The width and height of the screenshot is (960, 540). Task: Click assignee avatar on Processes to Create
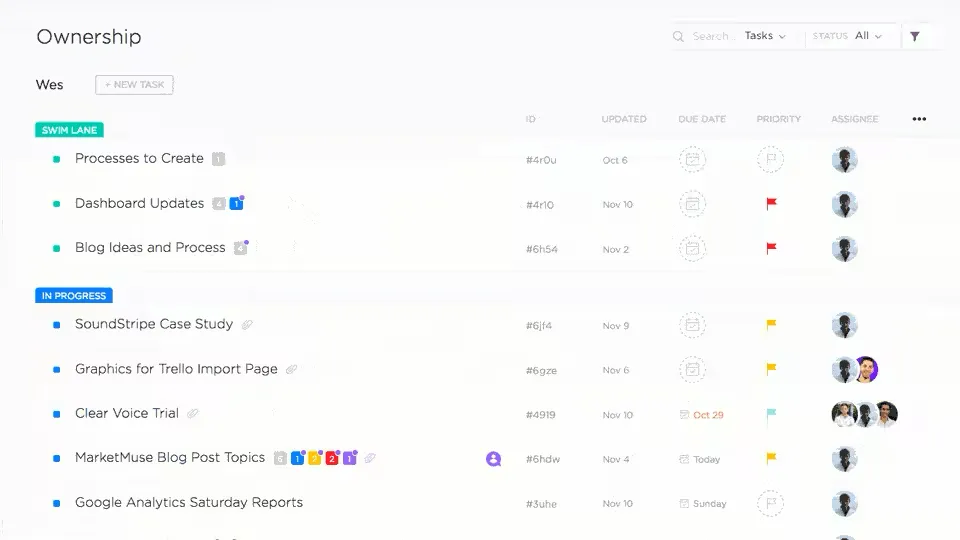[x=844, y=160]
